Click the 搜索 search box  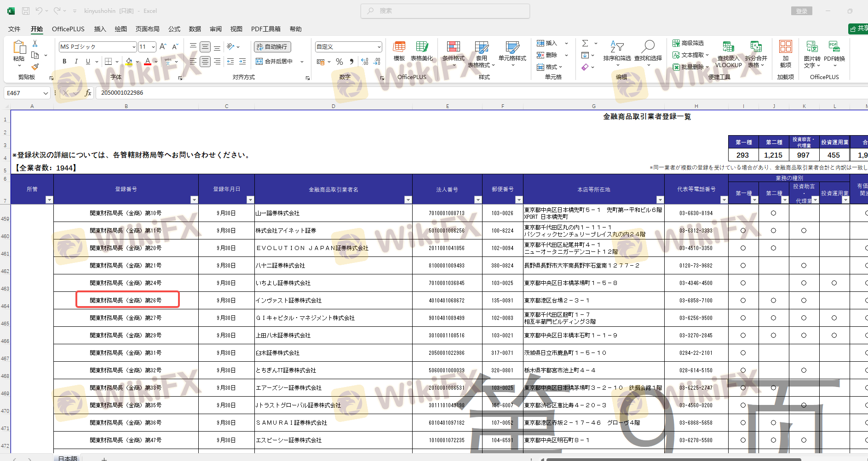click(x=445, y=11)
